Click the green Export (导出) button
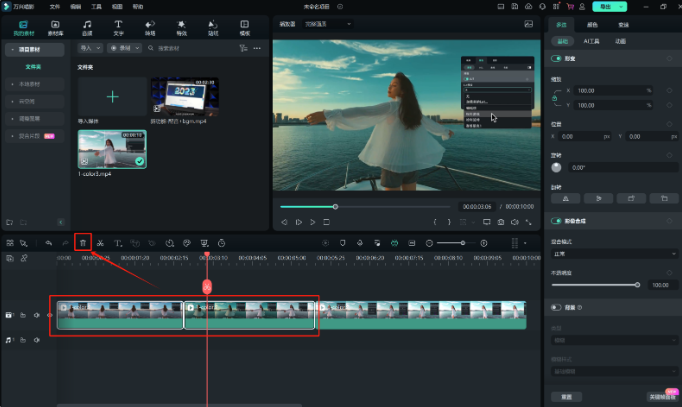The height and width of the screenshot is (407, 682). pyautogui.click(x=605, y=7)
